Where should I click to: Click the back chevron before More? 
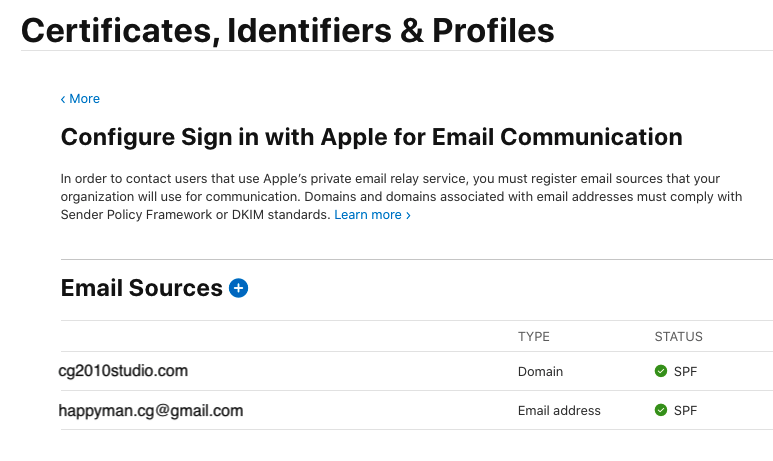63,99
